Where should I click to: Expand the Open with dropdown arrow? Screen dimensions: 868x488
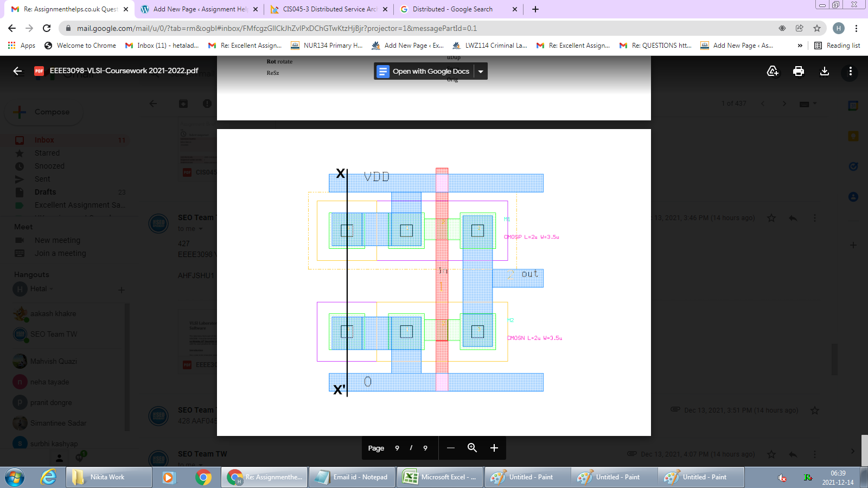[x=481, y=71]
